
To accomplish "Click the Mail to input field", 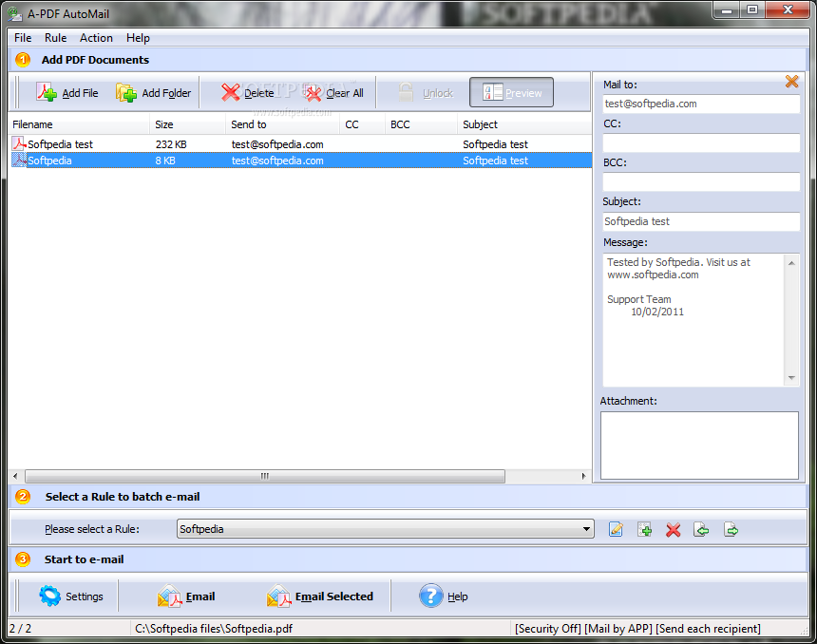I will click(701, 104).
